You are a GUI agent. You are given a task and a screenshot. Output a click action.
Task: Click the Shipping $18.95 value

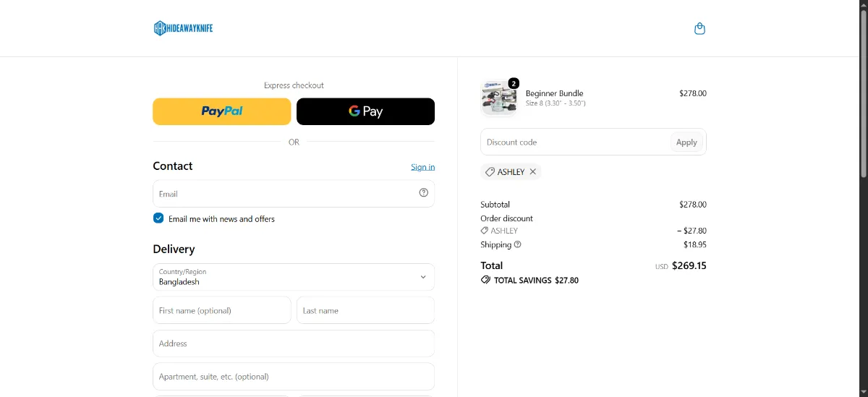[695, 244]
